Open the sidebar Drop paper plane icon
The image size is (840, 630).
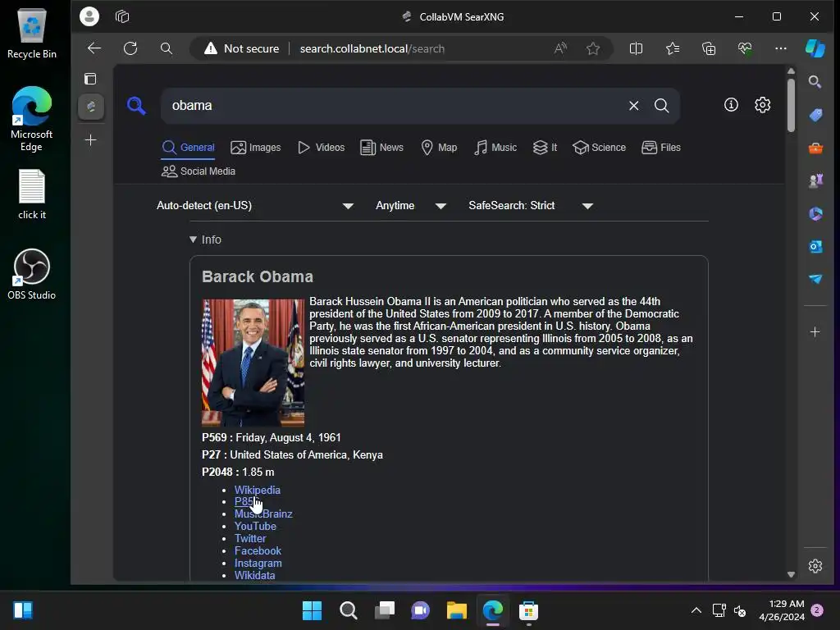[815, 279]
